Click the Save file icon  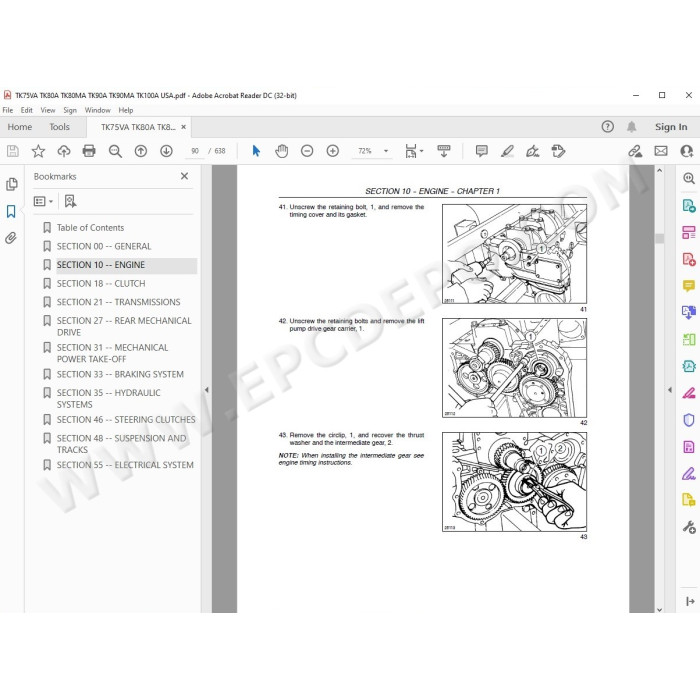click(12, 151)
